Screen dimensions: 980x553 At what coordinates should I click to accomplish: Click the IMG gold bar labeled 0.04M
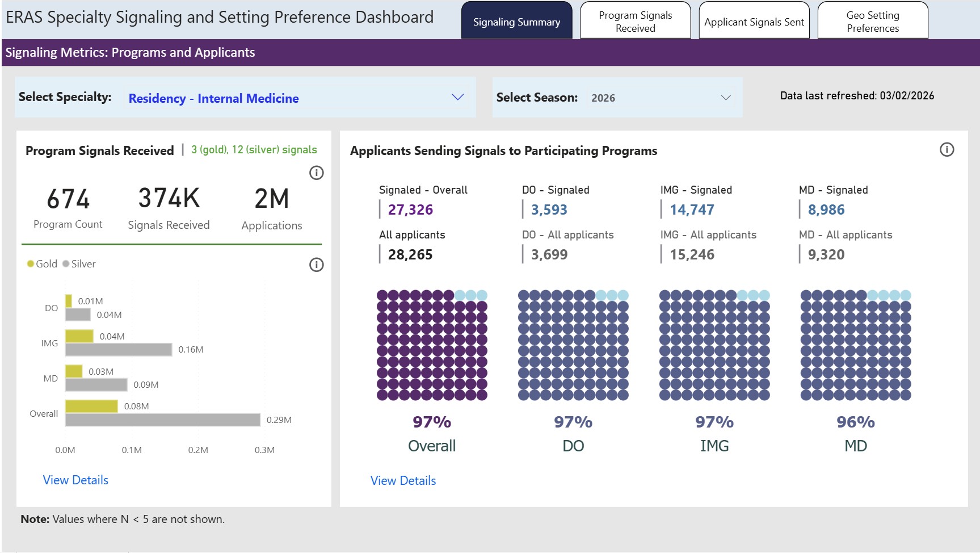click(79, 336)
